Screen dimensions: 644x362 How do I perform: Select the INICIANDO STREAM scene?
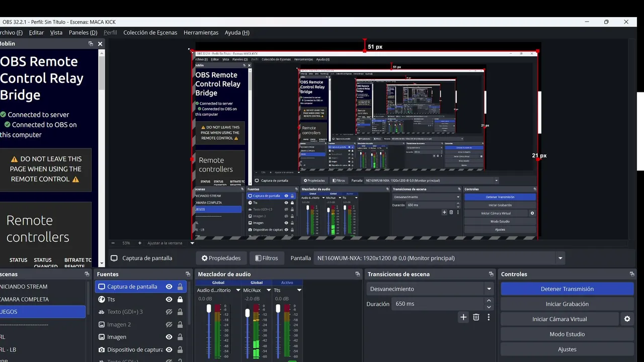[x=43, y=287]
